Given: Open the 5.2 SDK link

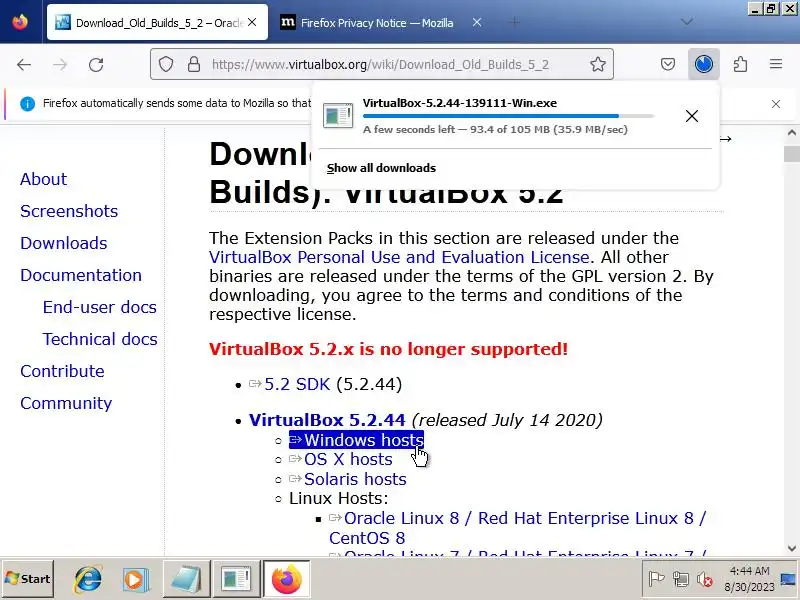Looking at the screenshot, I should click(x=297, y=384).
